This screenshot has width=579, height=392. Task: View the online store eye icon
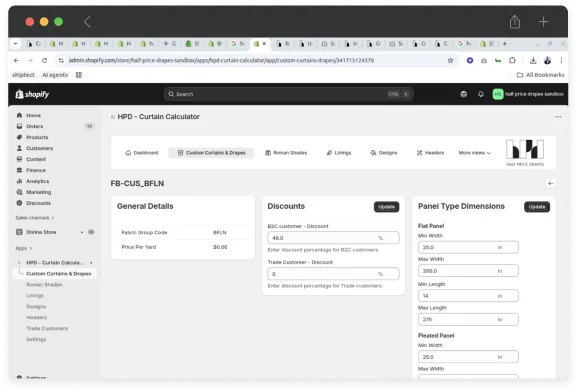tap(91, 232)
